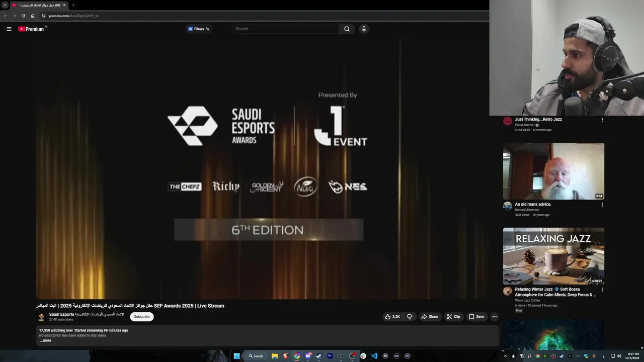Open the Filters button in header

click(x=198, y=29)
